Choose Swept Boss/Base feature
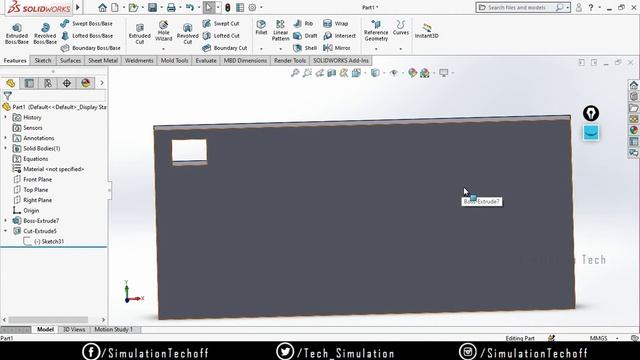Screen dimensions: 640x360 point(87,24)
